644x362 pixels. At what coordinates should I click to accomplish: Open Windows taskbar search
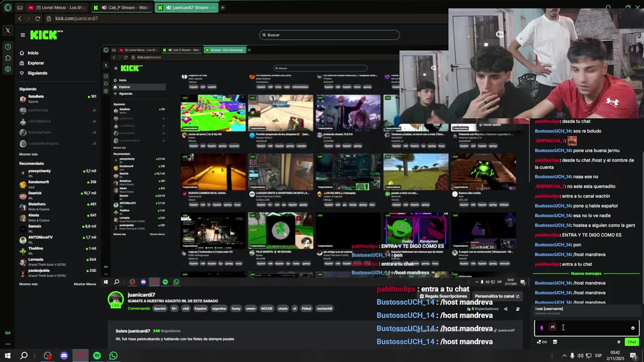click(x=24, y=355)
